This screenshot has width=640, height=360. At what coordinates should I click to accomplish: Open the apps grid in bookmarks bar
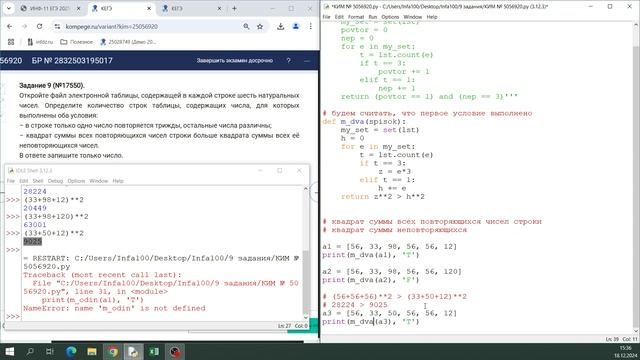(x=11, y=42)
